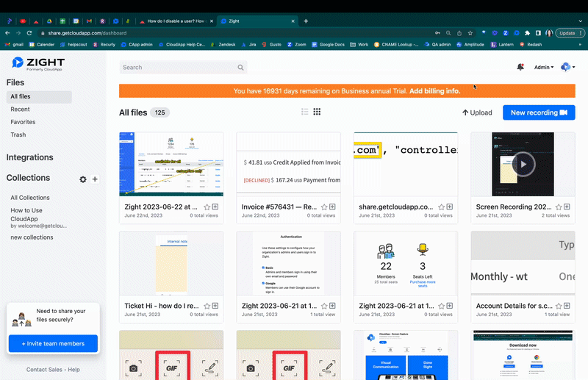Open the browser extensions puzzle icon
This screenshot has width=588, height=380.
pos(527,33)
